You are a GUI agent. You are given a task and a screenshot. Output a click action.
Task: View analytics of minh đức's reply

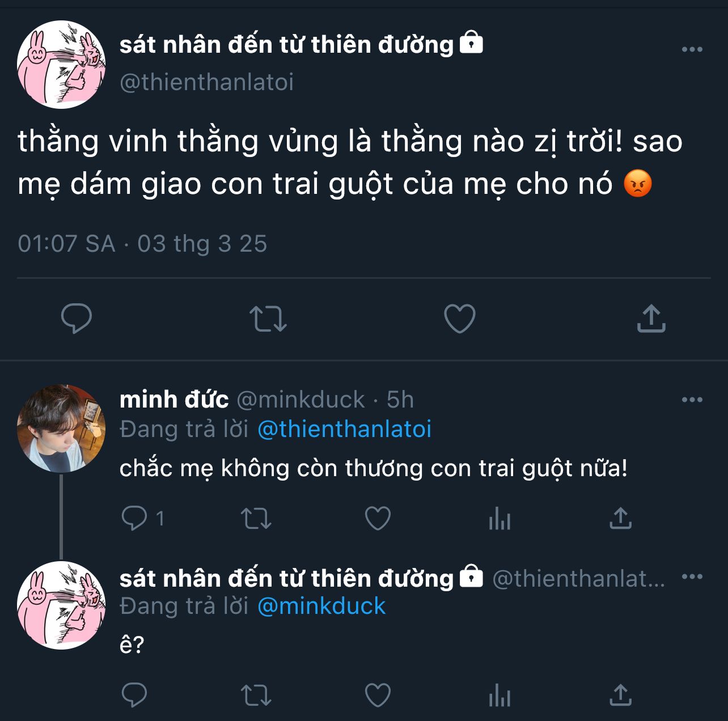500,519
